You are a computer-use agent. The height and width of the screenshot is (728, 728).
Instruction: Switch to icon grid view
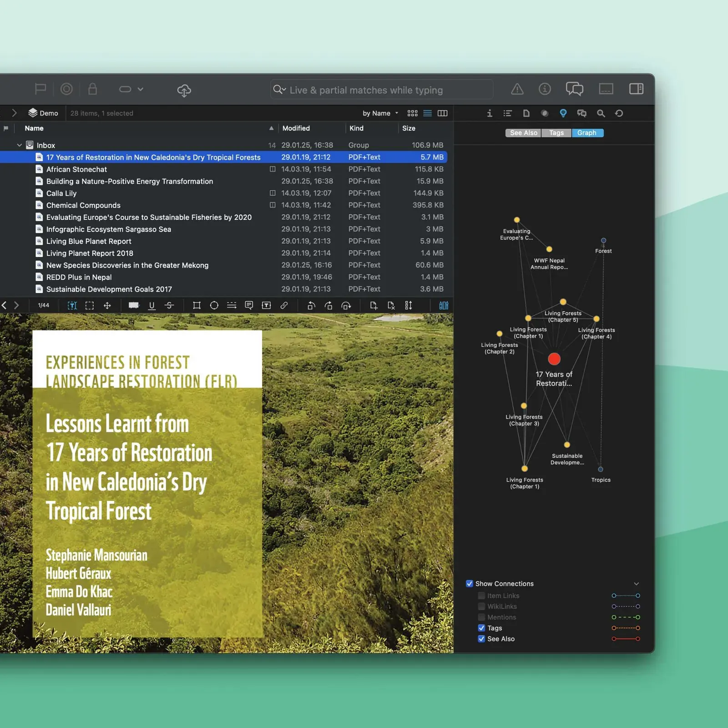[413, 113]
